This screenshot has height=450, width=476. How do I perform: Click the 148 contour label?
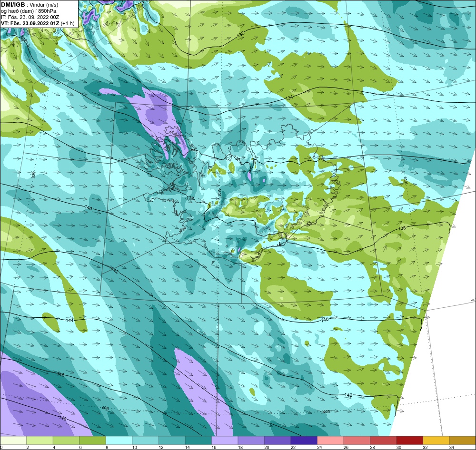click(62, 419)
